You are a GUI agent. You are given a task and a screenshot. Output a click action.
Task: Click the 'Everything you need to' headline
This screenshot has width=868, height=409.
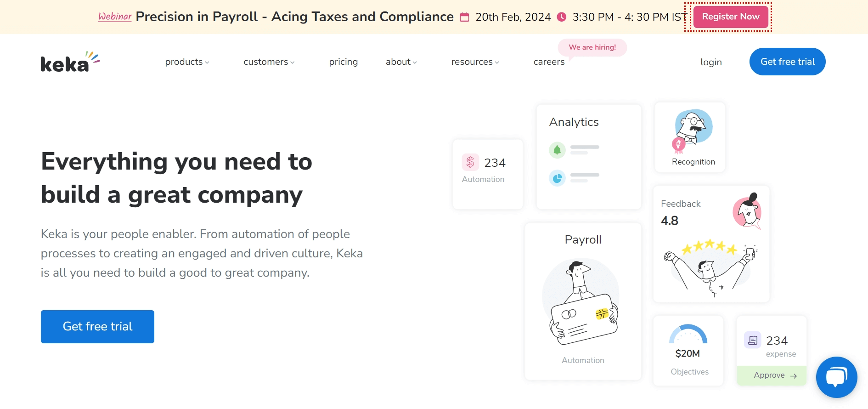[177, 162]
